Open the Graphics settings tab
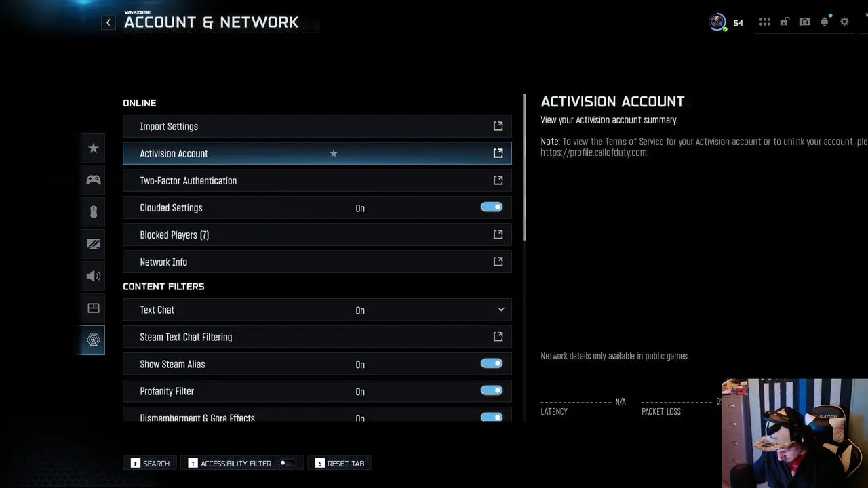The width and height of the screenshot is (868, 488). click(94, 244)
